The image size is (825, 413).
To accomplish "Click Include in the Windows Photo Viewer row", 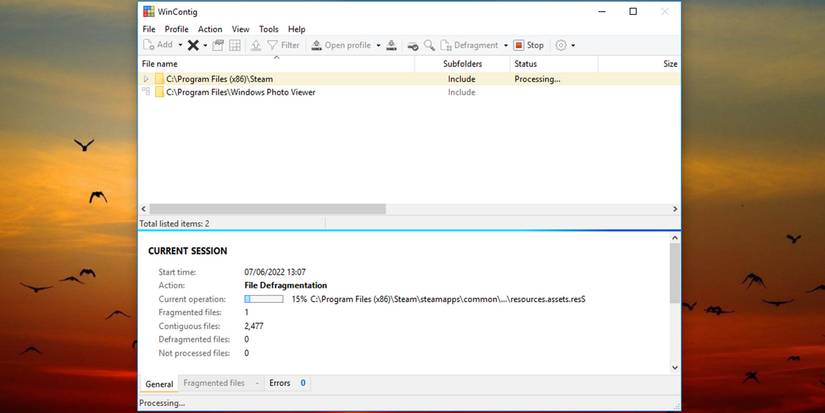I will point(461,92).
